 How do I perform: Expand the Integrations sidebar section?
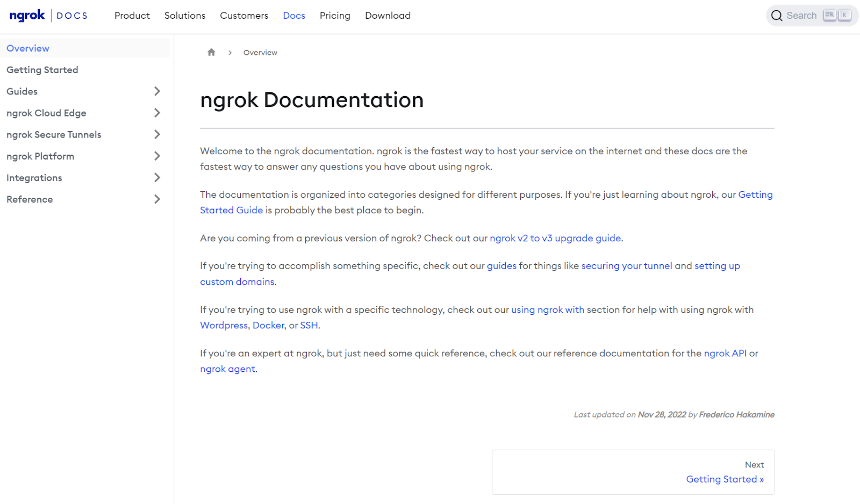coord(157,178)
